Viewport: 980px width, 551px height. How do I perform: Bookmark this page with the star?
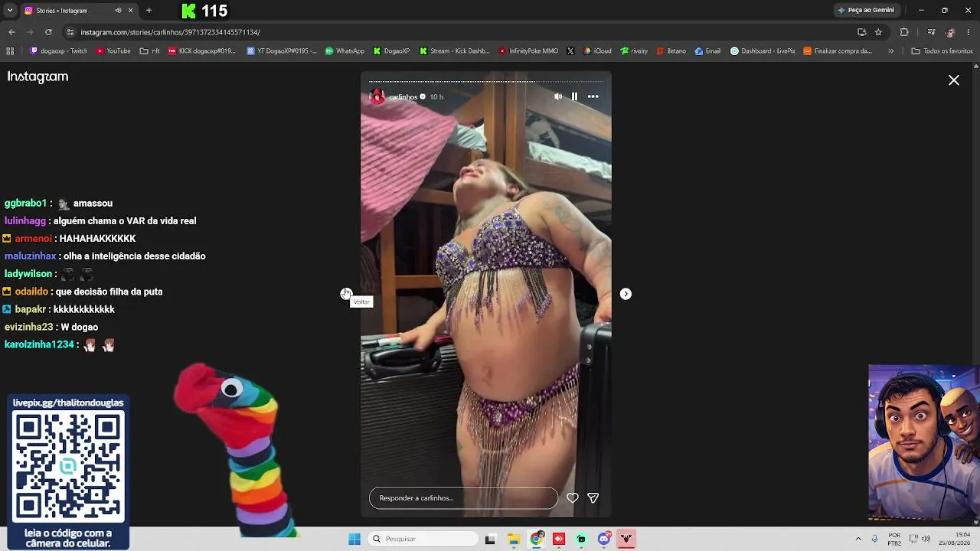click(878, 32)
